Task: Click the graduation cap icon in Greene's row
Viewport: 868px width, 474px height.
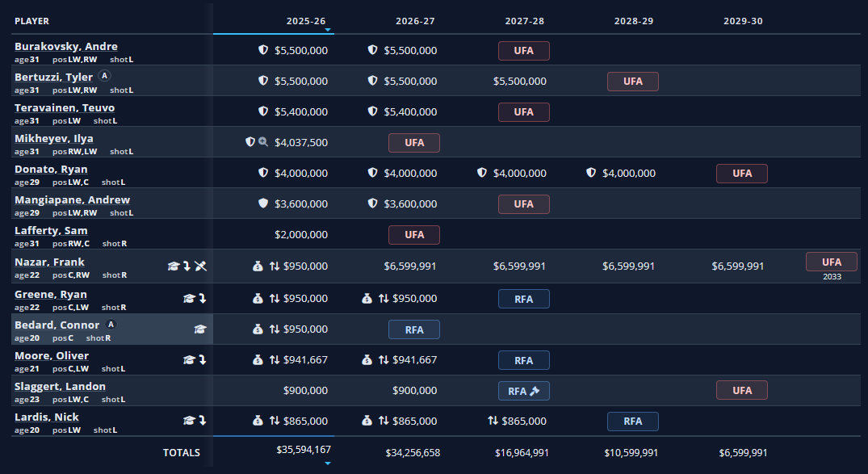Action: pyautogui.click(x=189, y=299)
